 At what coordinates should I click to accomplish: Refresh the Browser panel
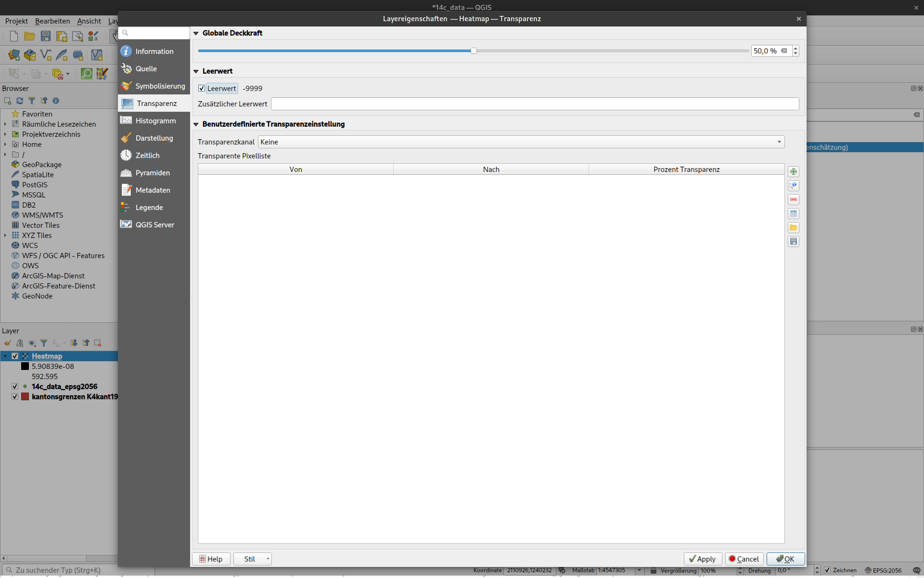coord(20,101)
